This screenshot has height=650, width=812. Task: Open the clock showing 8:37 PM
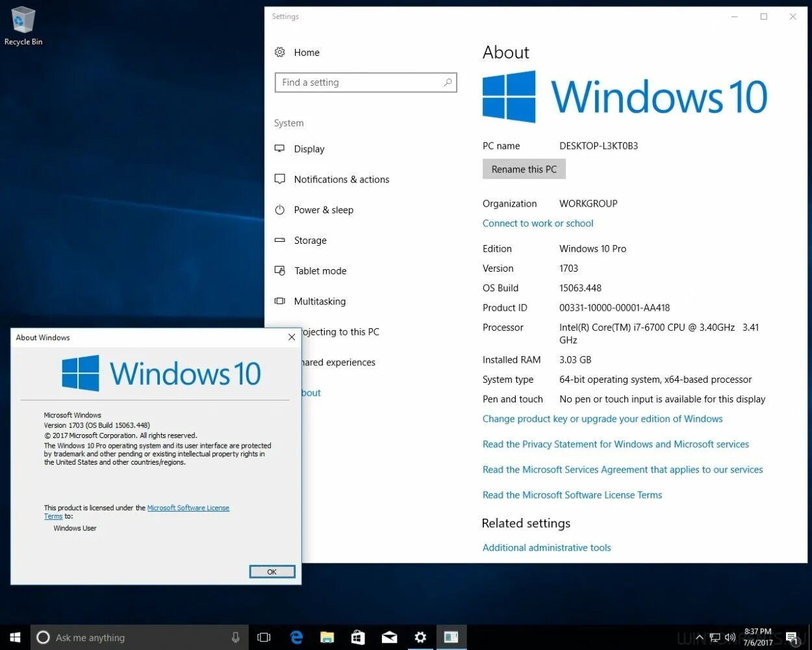pos(758,637)
